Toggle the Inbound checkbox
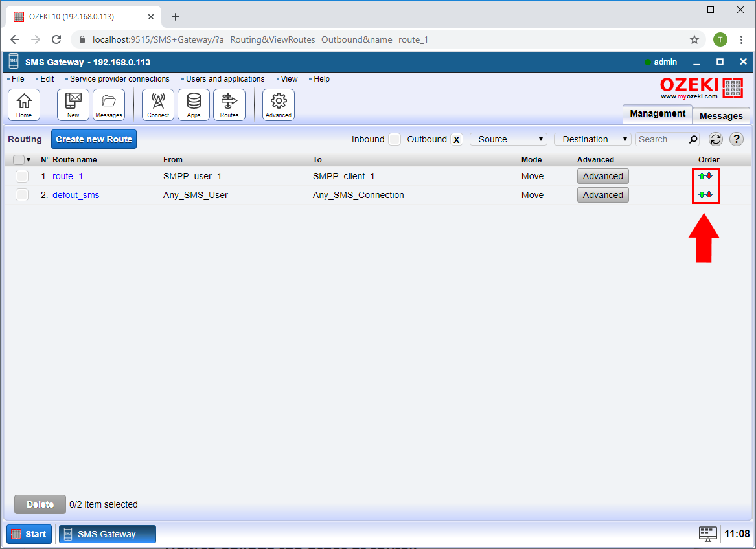This screenshot has width=756, height=549. [395, 139]
